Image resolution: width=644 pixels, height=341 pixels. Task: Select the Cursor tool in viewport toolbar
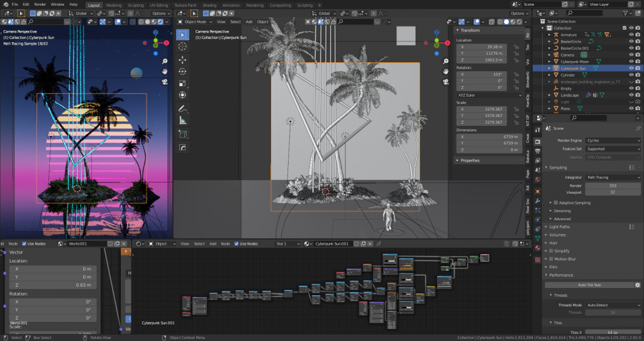click(182, 47)
